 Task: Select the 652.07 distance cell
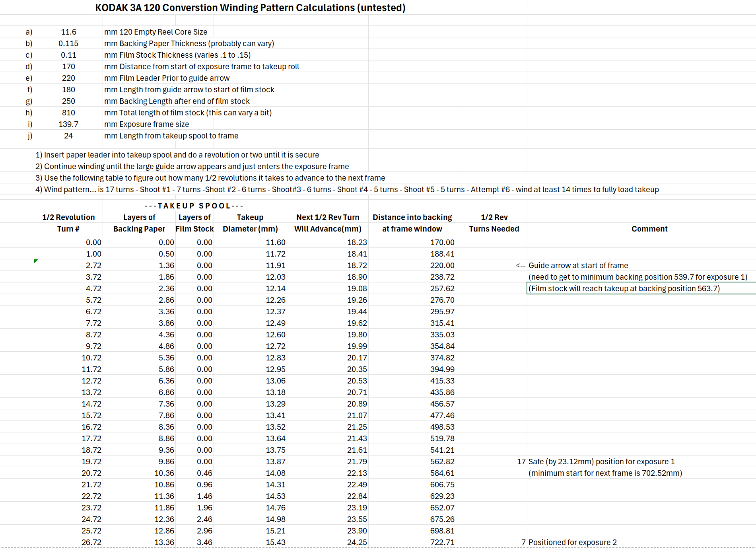click(442, 508)
